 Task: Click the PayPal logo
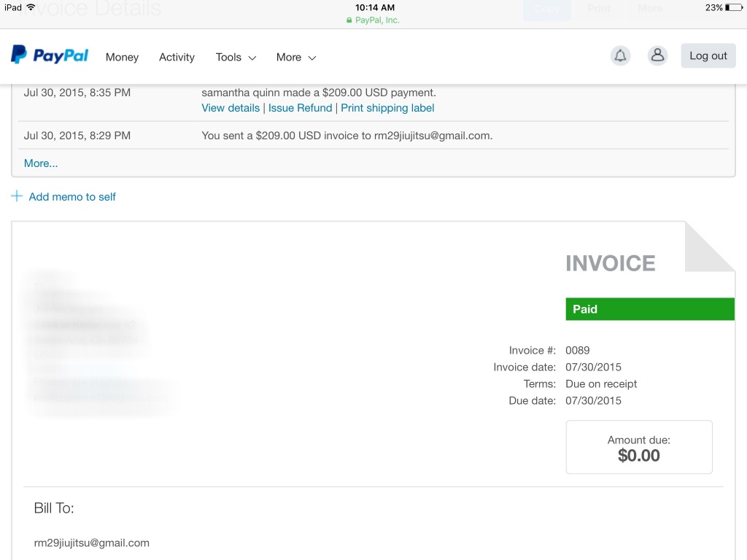(50, 55)
